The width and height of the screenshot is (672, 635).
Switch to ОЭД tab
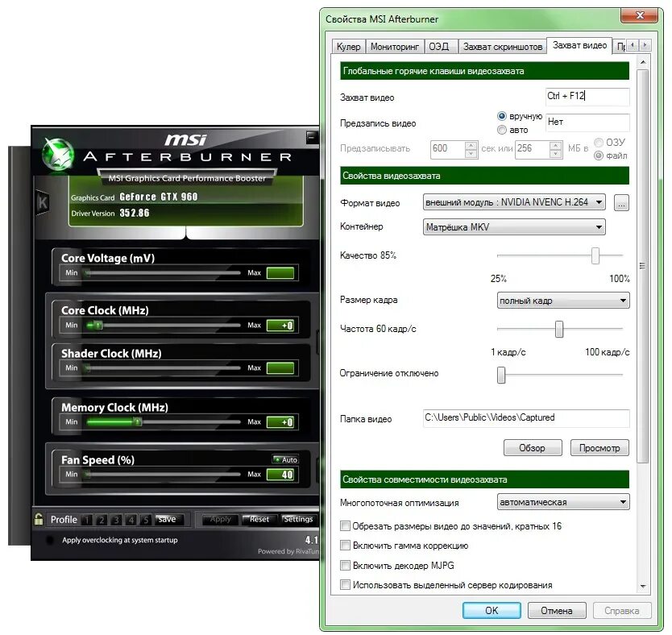point(440,46)
